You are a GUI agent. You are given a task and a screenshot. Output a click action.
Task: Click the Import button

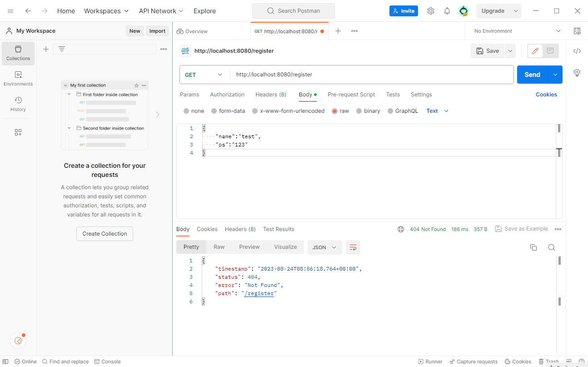point(157,31)
